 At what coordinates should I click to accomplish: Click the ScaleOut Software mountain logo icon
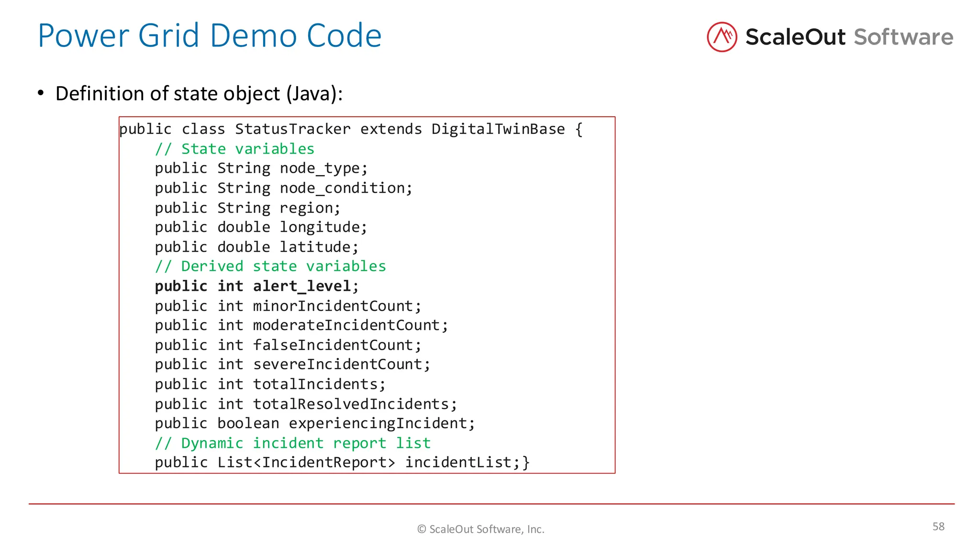coord(722,37)
